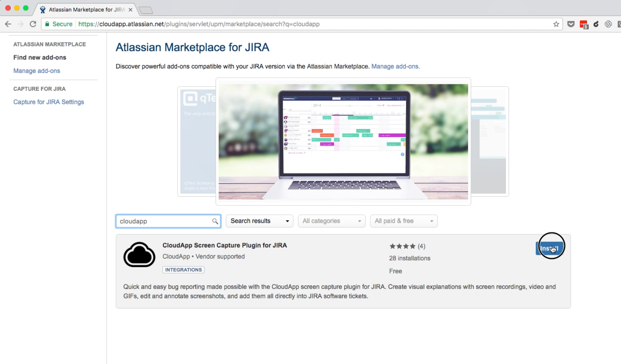Click the cloudapp search input field
Screen dimensions: 621x364
(164, 221)
